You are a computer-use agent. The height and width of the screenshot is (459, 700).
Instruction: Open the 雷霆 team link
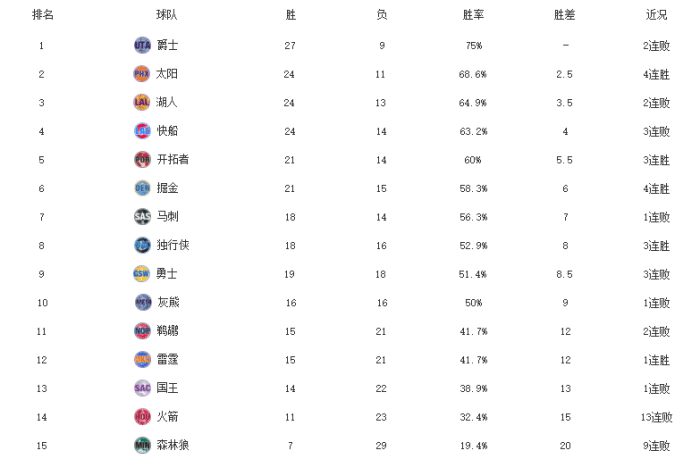point(167,359)
